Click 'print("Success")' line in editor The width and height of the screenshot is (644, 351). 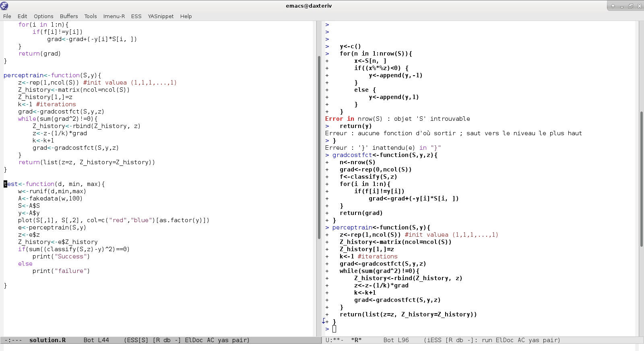(61, 256)
